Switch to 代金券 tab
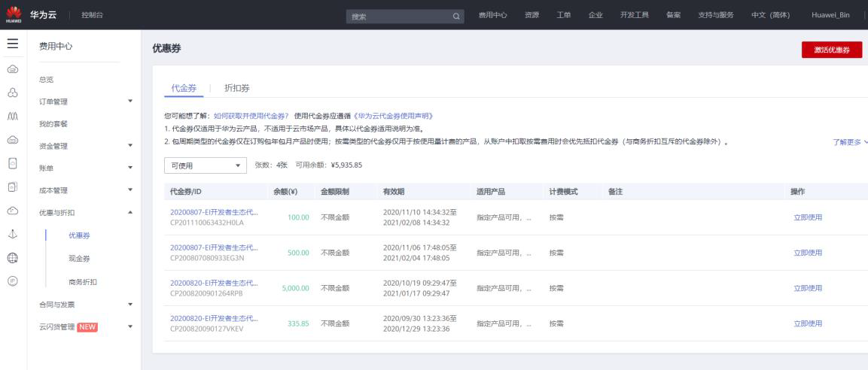The width and height of the screenshot is (868, 370). tap(184, 87)
